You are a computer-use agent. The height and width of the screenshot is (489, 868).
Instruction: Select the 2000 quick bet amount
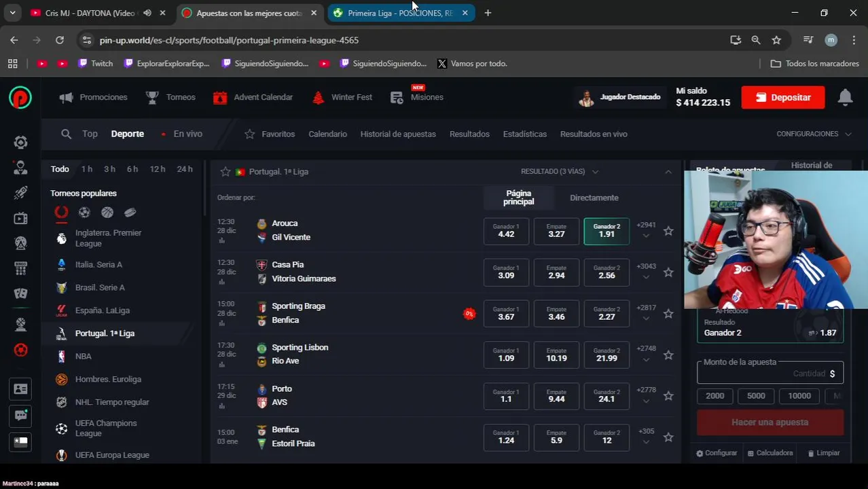[x=715, y=396]
